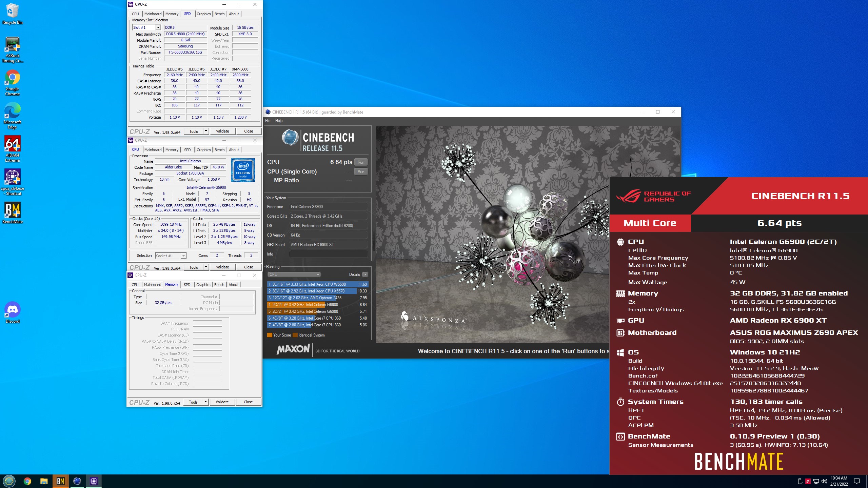Open Tools dropdown arrow in CPU window
The image size is (868, 488).
coord(206,267)
